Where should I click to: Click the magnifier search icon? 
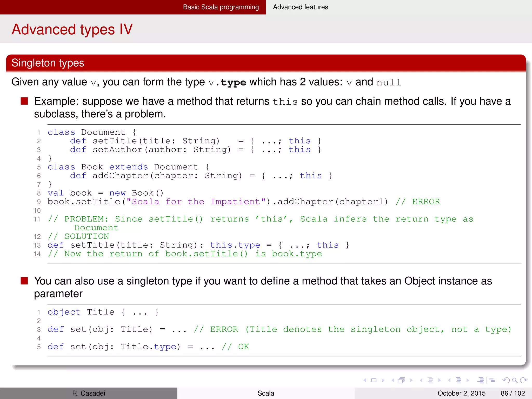coord(515,380)
